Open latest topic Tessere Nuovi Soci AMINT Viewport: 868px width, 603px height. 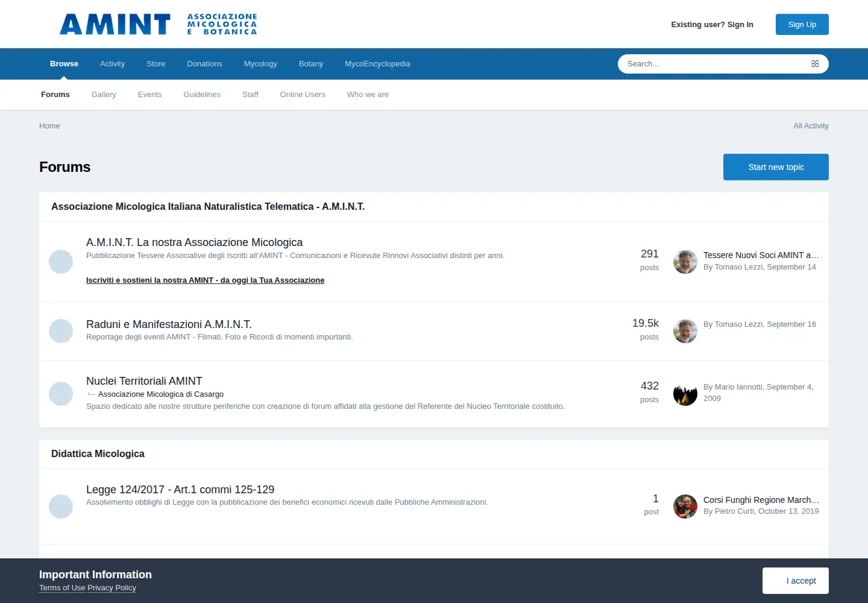tap(761, 255)
